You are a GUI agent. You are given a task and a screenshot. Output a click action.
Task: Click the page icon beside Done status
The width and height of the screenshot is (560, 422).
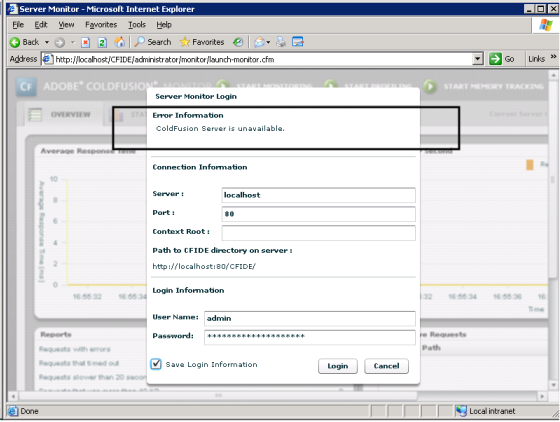tap(13, 411)
